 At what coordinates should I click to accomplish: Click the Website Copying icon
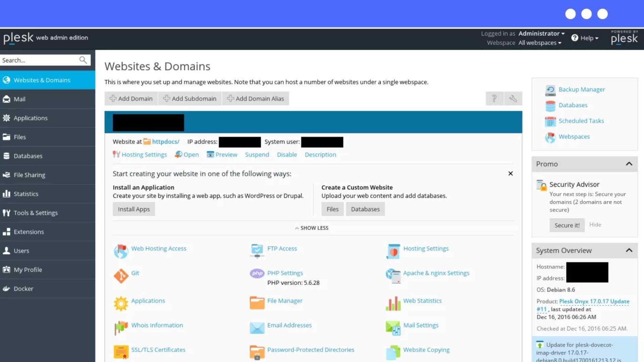click(x=393, y=352)
